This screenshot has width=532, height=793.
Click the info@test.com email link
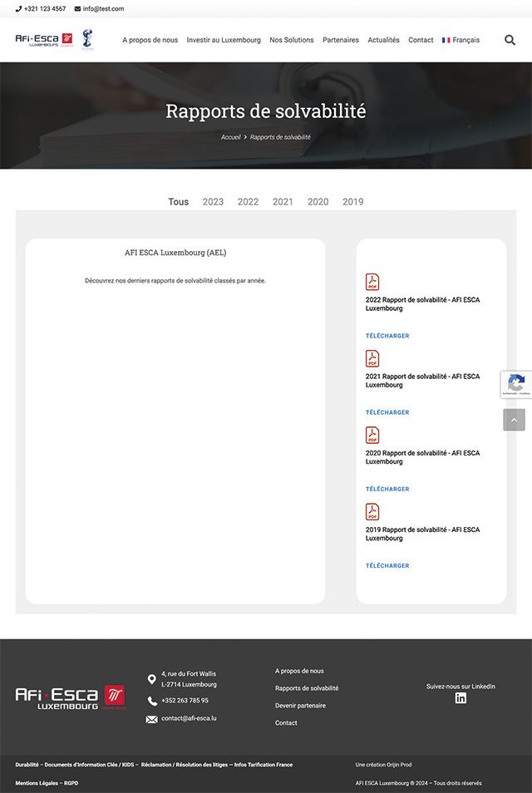click(103, 8)
